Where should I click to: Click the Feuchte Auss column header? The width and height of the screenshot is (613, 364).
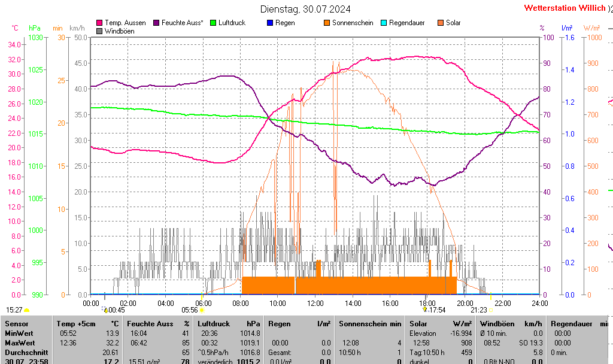coord(150,324)
